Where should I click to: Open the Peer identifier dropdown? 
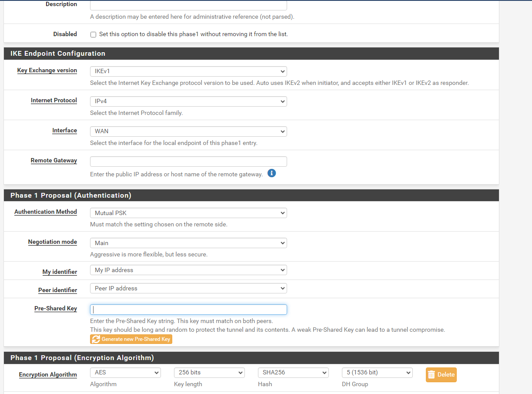(x=188, y=288)
